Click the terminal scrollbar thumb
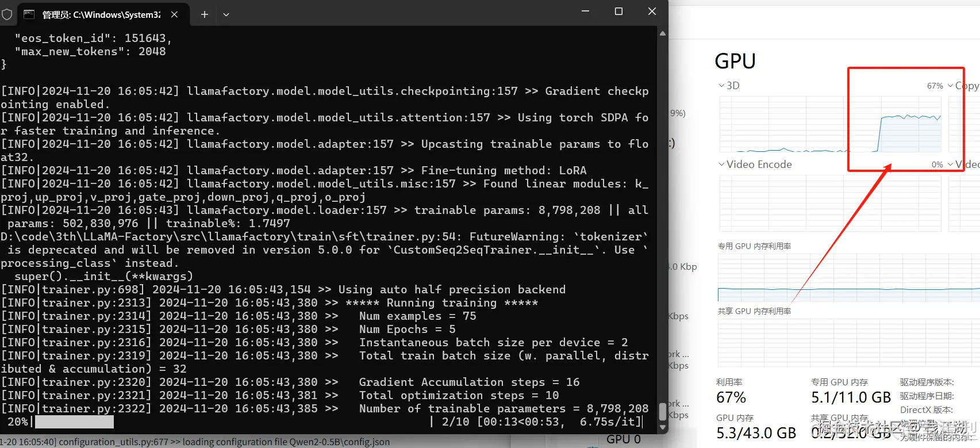The width and height of the screenshot is (980, 448). point(663,412)
